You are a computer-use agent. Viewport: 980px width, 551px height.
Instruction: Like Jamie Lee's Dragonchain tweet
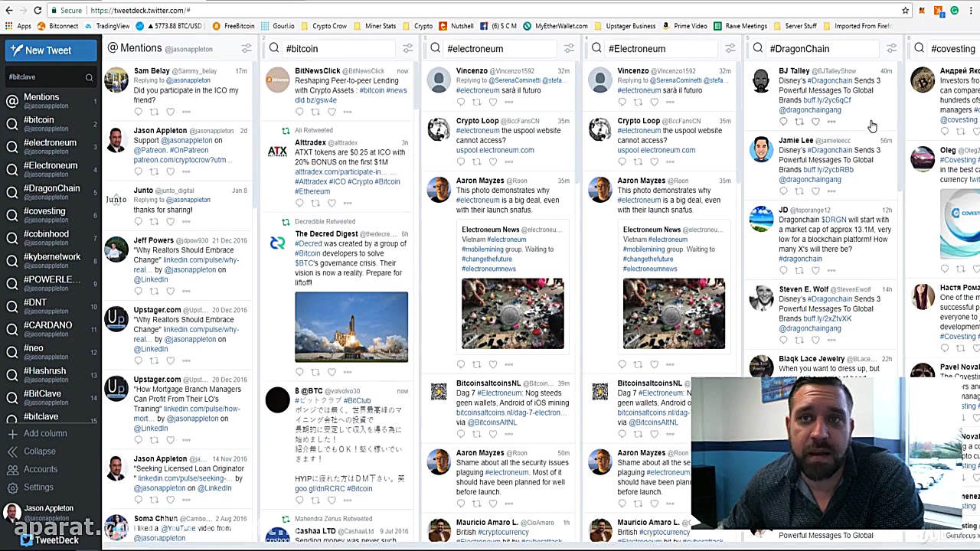pyautogui.click(x=815, y=191)
